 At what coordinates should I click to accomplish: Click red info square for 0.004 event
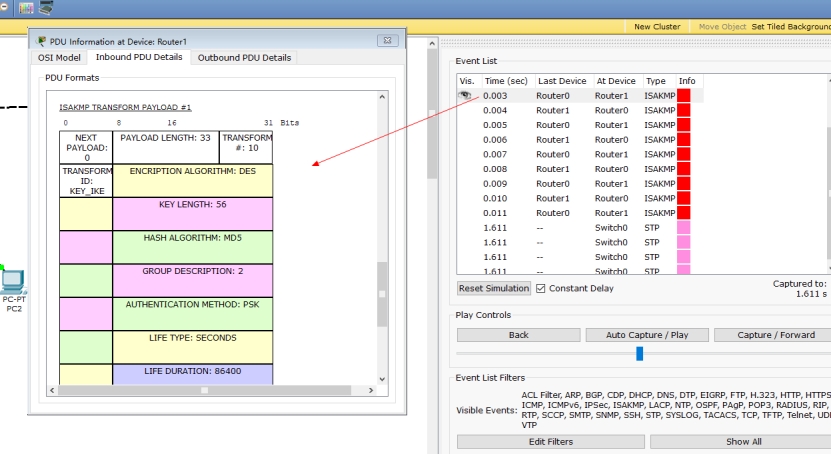pyautogui.click(x=684, y=110)
